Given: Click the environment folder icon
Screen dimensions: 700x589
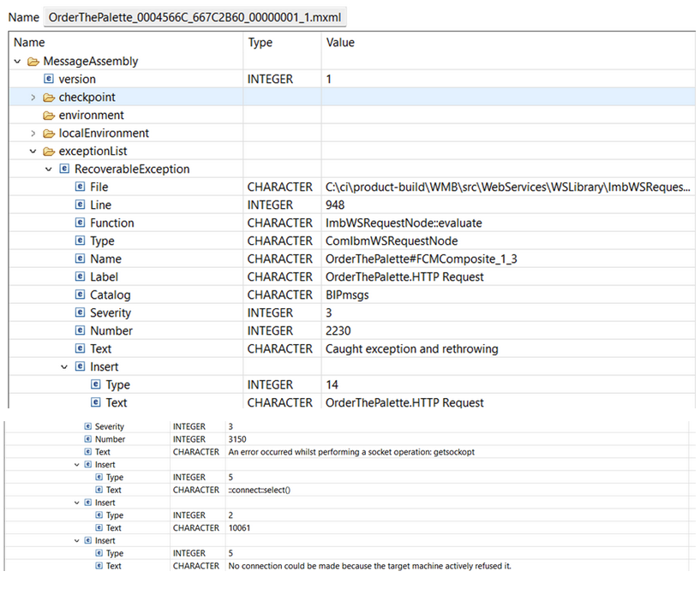Looking at the screenshot, I should click(x=49, y=116).
